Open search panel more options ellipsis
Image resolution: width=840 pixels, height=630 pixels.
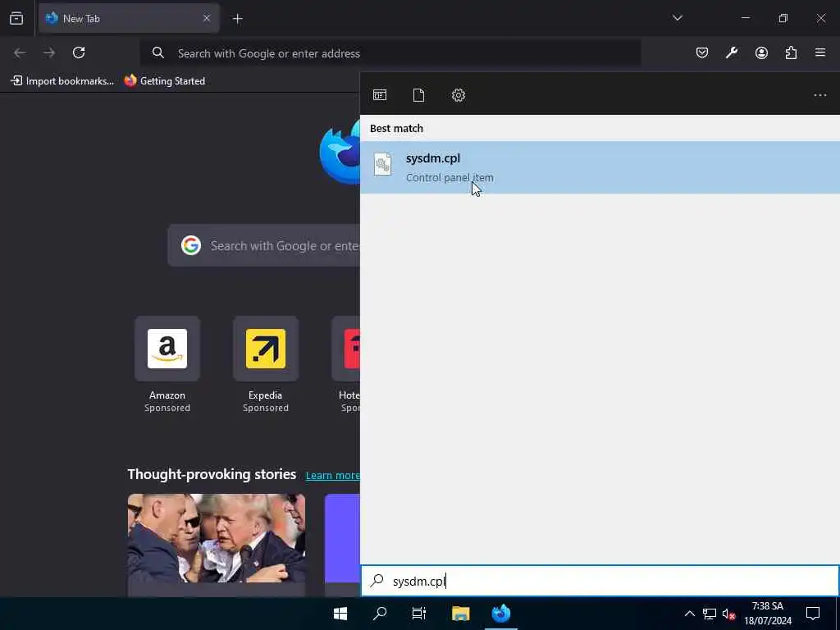point(820,95)
